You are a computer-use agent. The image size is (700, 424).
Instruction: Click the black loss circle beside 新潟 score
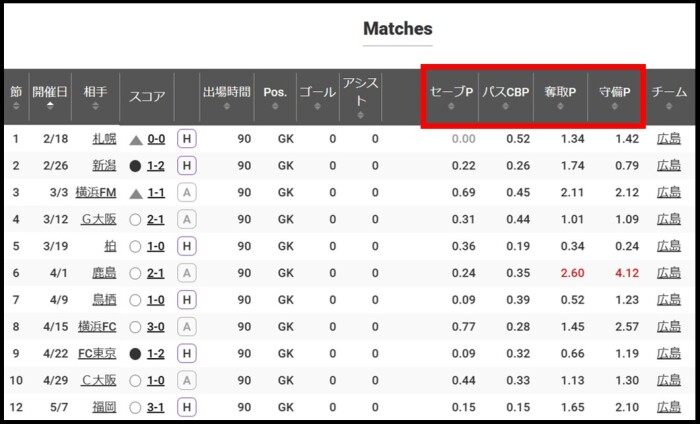[136, 166]
